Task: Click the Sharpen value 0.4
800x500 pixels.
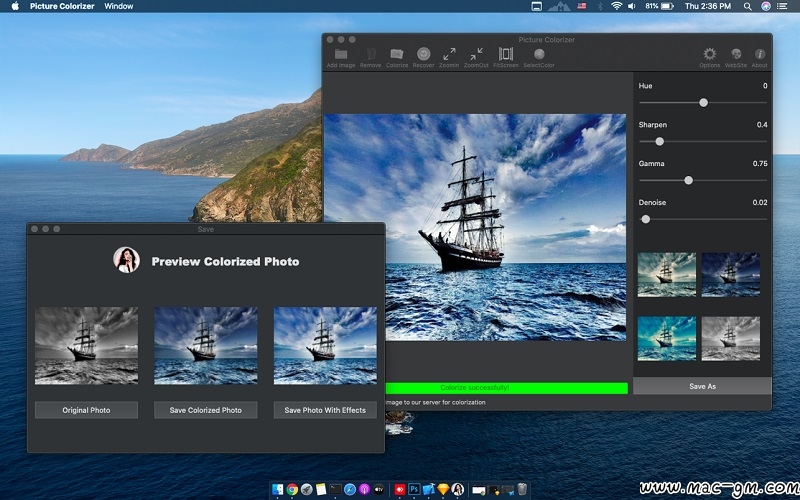Action: tap(762, 125)
